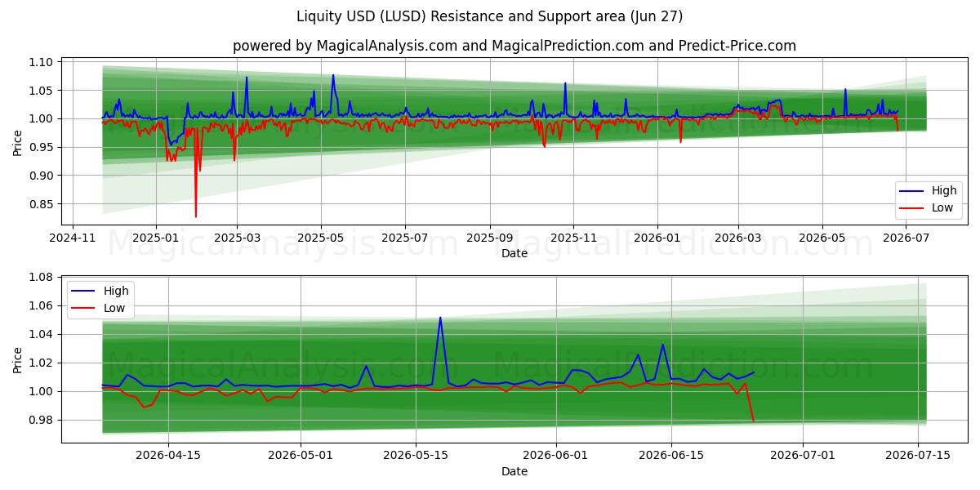Click the '2026-06-15' tick label on bottom chart

[x=671, y=455]
